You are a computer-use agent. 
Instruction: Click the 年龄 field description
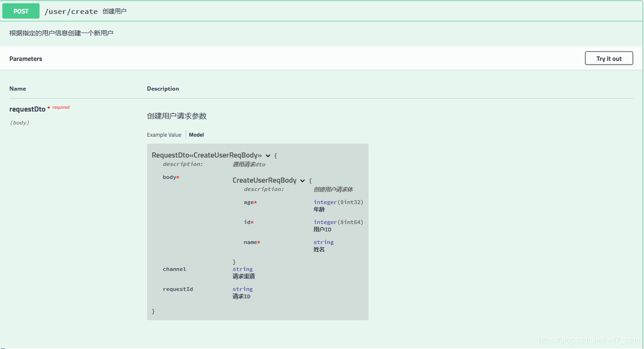319,210
